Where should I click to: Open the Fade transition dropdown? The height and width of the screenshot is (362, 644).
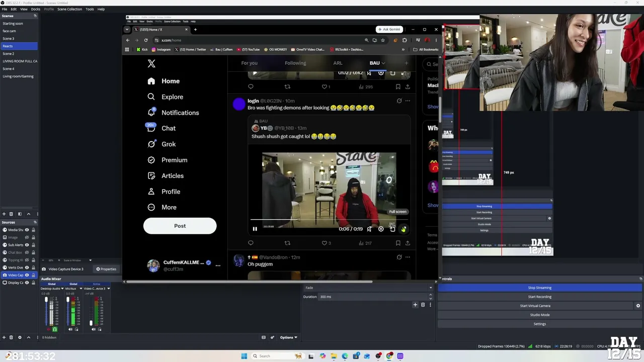click(368, 288)
